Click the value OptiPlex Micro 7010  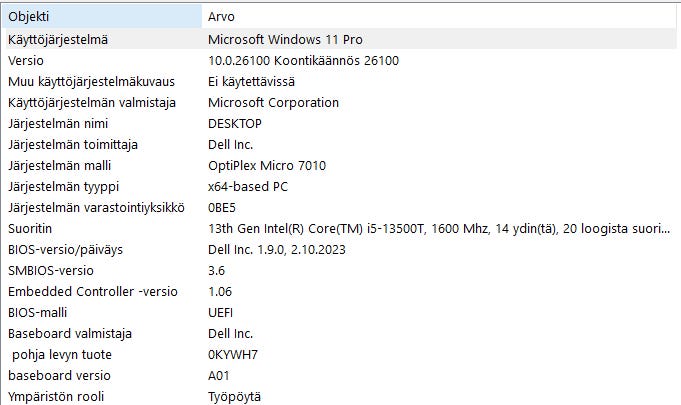point(267,165)
